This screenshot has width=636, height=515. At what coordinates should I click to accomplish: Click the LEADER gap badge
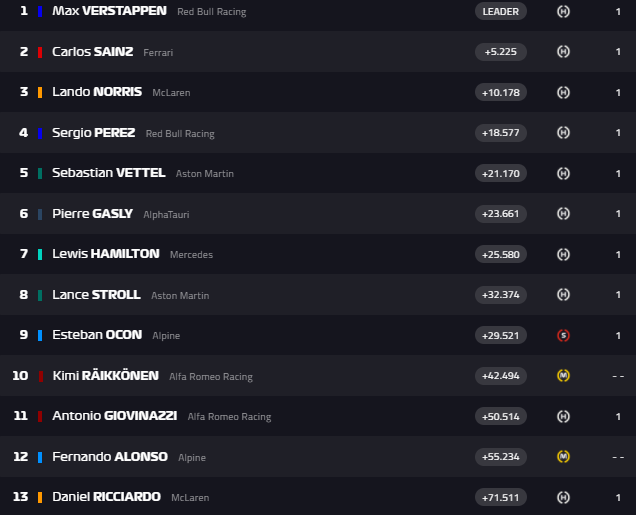(x=501, y=11)
